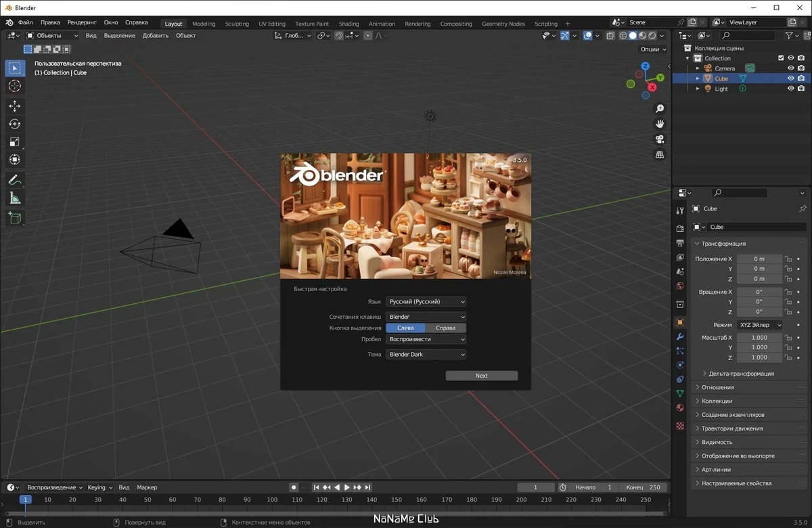The image size is (812, 528).
Task: Toggle camera view icon in viewport
Action: click(x=660, y=139)
